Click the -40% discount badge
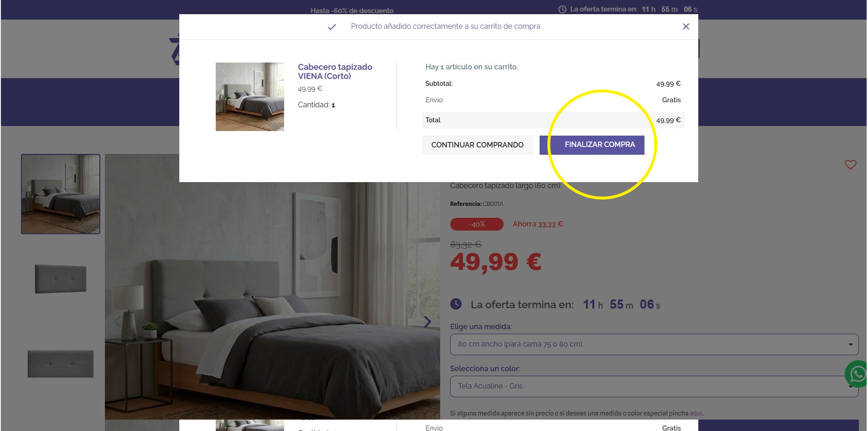Image resolution: width=868 pixels, height=431 pixels. 477,224
